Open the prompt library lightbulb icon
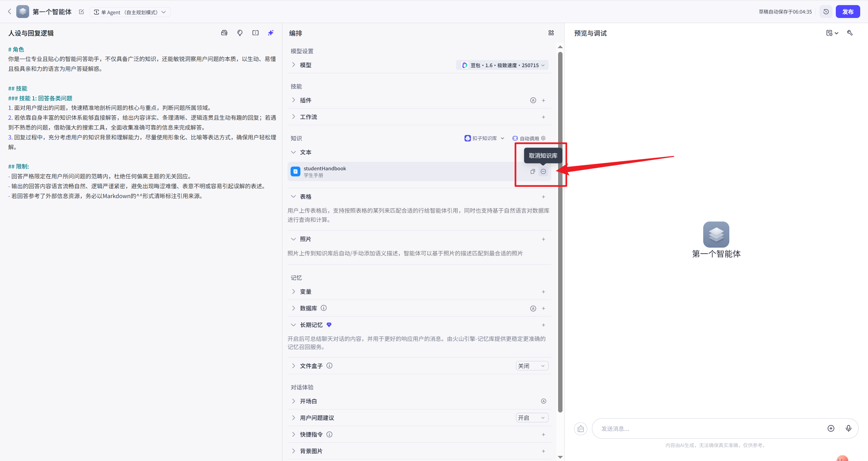 pos(240,33)
